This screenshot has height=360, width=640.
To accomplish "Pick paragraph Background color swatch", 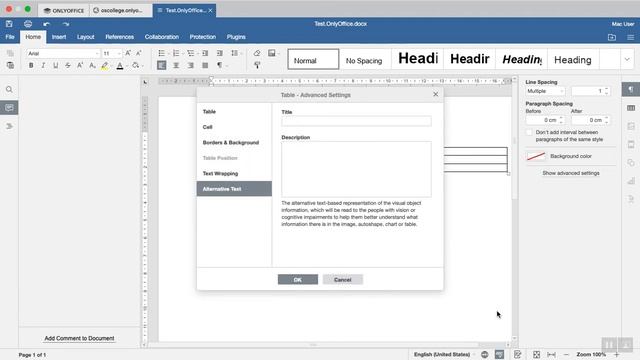I will pos(536,156).
